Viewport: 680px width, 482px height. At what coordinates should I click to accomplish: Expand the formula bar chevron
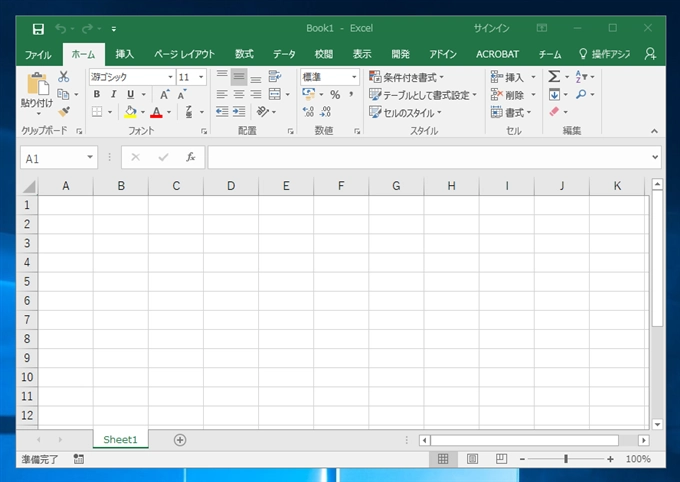pos(655,157)
